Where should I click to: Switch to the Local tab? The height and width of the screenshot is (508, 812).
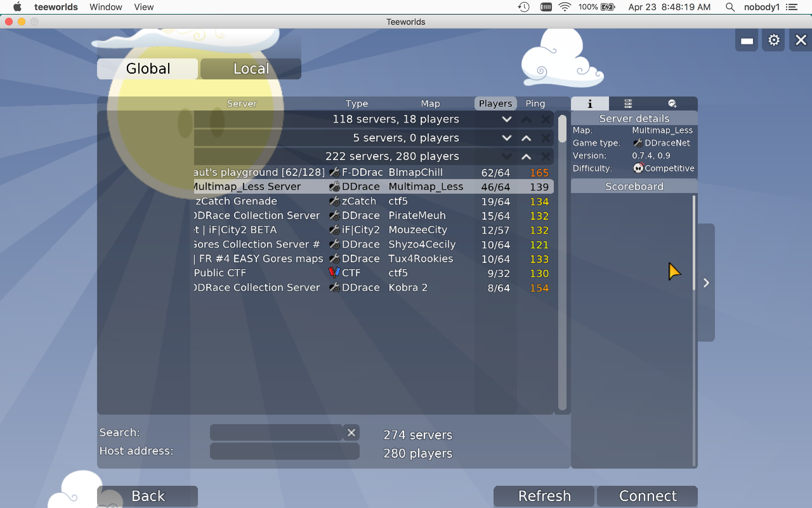click(x=251, y=69)
